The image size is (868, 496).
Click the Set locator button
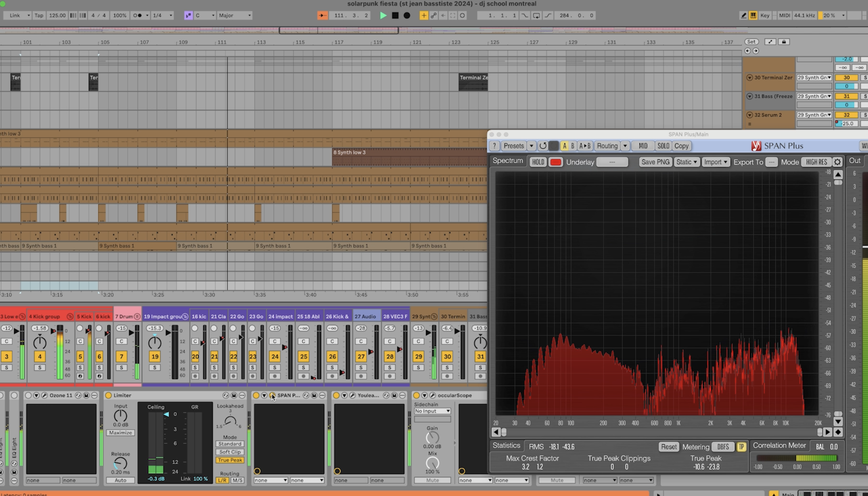[751, 42]
